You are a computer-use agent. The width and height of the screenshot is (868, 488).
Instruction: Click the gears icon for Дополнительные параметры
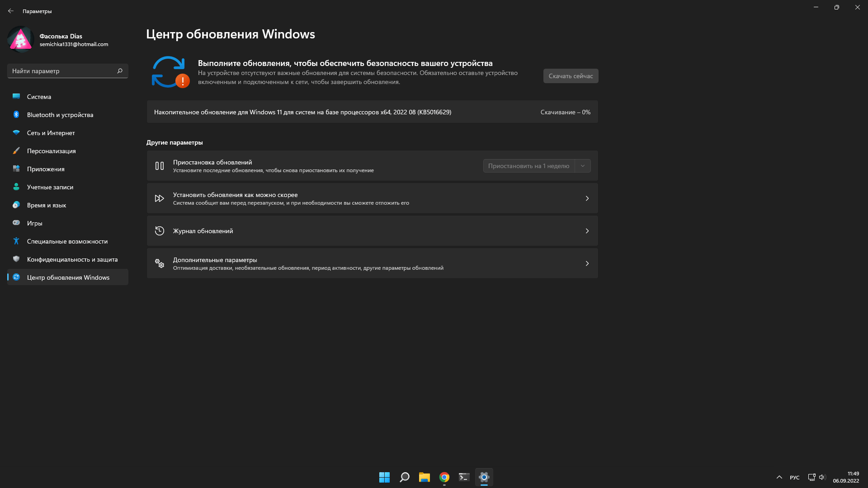click(x=160, y=263)
